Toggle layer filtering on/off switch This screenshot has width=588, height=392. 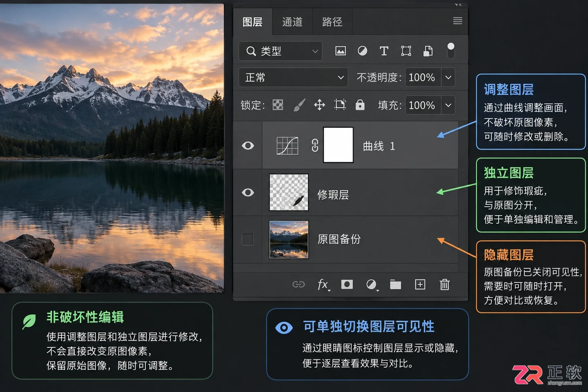[x=451, y=50]
